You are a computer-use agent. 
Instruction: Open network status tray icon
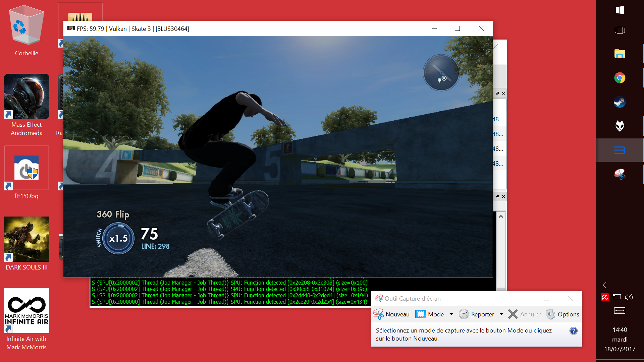(616, 297)
